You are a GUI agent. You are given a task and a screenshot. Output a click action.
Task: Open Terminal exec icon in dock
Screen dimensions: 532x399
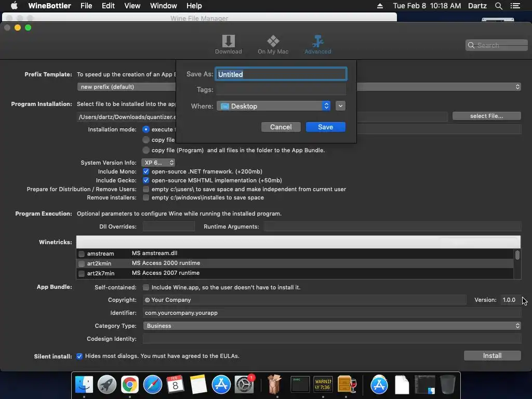300,384
